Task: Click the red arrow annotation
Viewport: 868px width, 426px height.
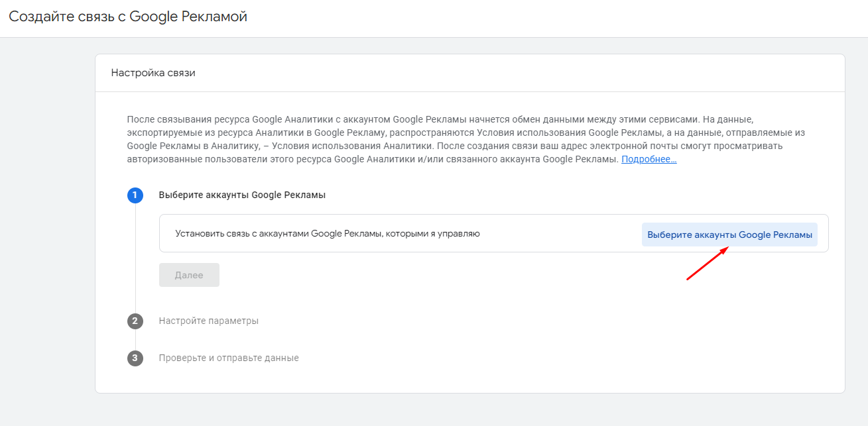Action: [708, 264]
